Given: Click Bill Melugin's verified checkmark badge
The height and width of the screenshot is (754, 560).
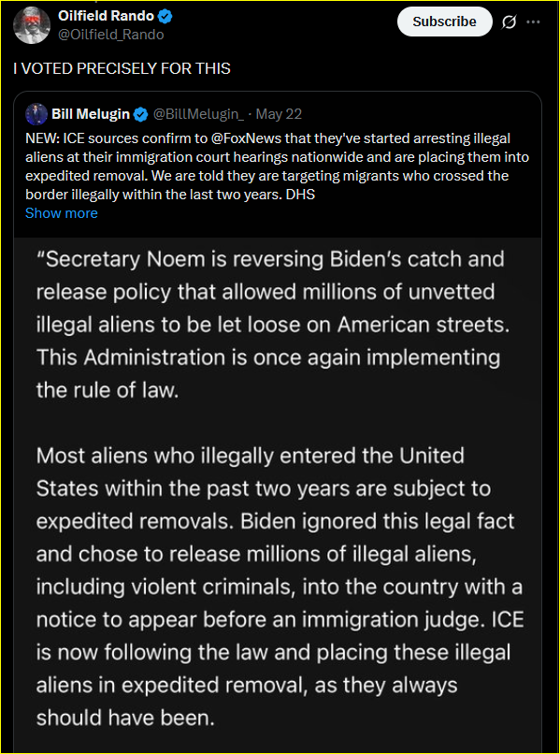Looking at the screenshot, I should click(141, 114).
